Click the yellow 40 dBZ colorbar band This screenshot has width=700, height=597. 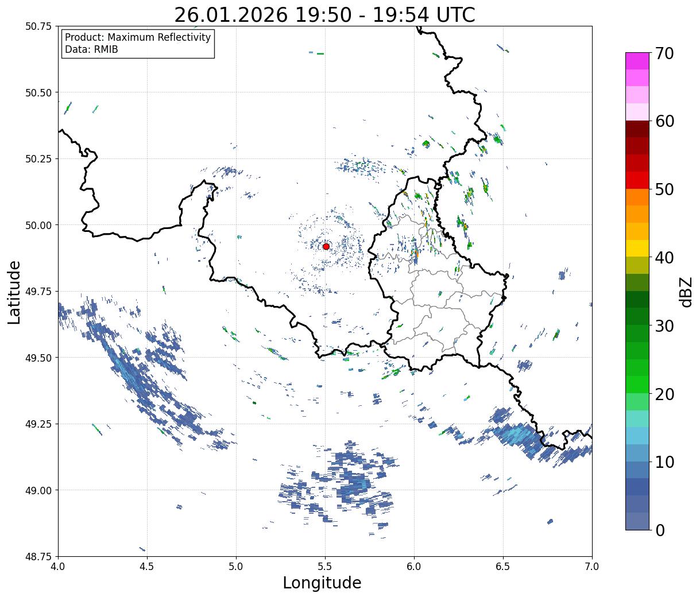[x=637, y=249]
